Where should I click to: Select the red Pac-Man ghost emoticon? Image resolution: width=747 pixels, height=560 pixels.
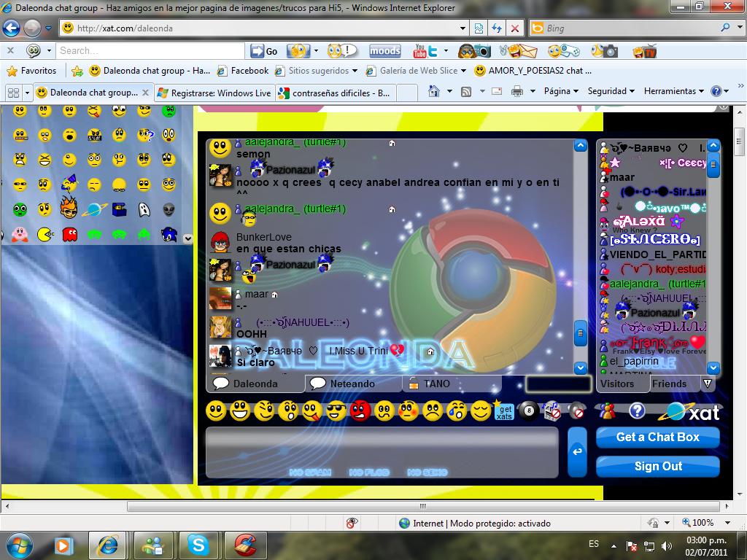click(x=69, y=234)
